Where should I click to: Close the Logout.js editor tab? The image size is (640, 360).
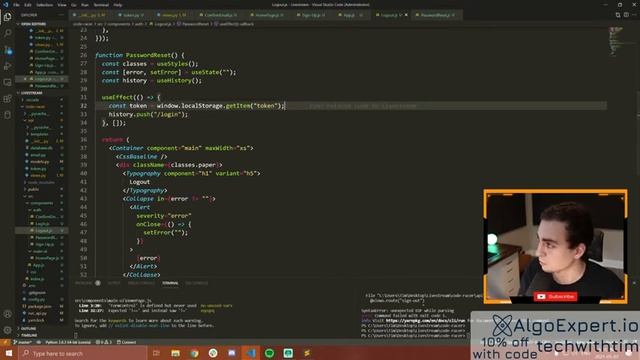point(406,15)
